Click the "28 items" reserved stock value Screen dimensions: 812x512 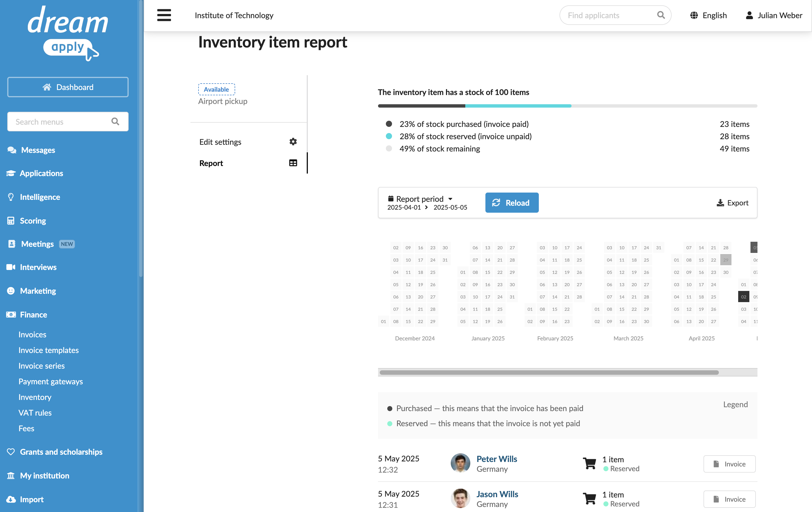735,136
